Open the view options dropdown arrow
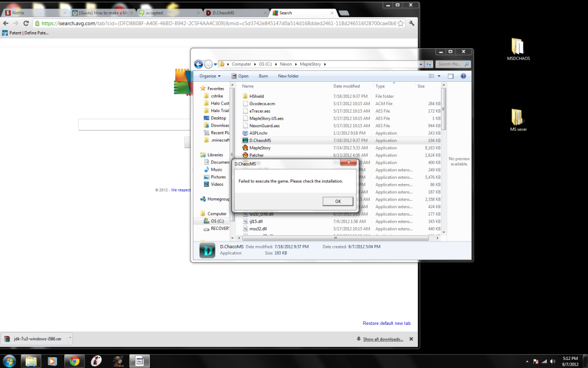This screenshot has height=368, width=588. 439,76
